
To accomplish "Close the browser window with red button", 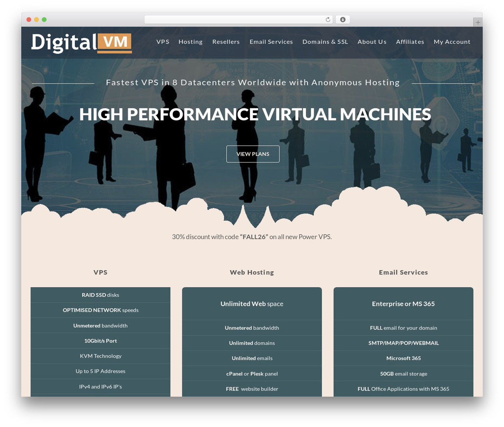I will (29, 20).
